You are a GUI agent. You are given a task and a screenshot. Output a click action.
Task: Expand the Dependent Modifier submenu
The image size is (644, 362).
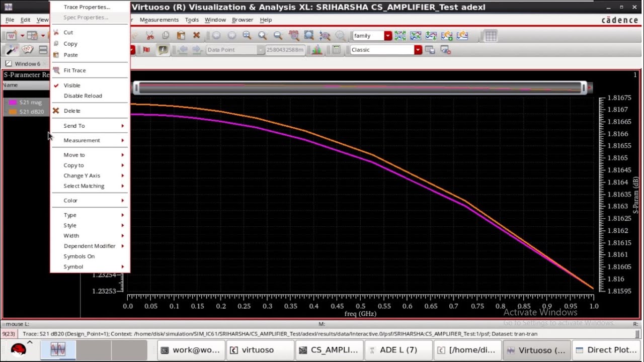click(90, 246)
